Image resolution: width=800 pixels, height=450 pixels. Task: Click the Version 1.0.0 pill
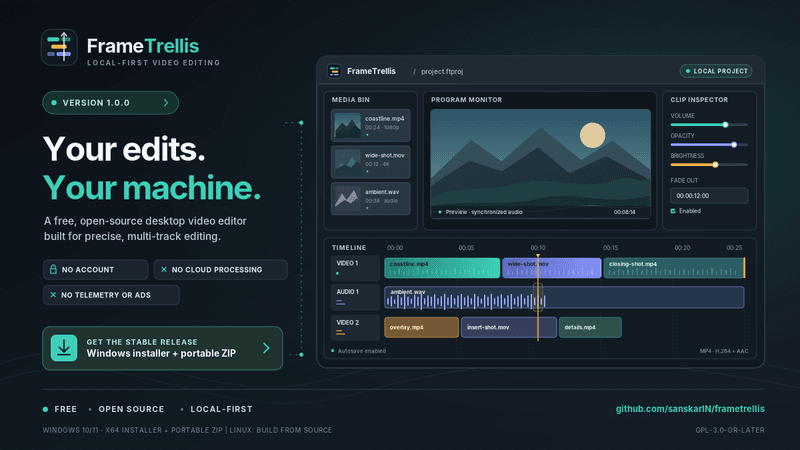[x=111, y=103]
